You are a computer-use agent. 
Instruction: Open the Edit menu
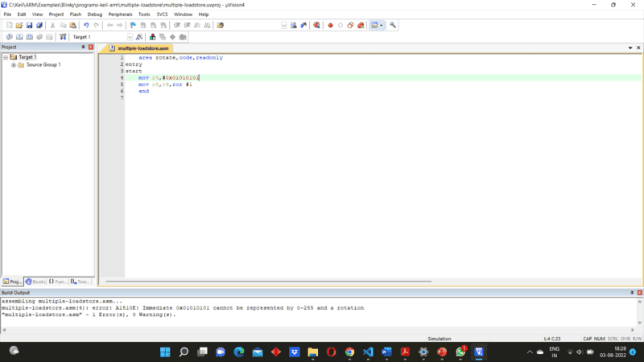pyautogui.click(x=22, y=14)
